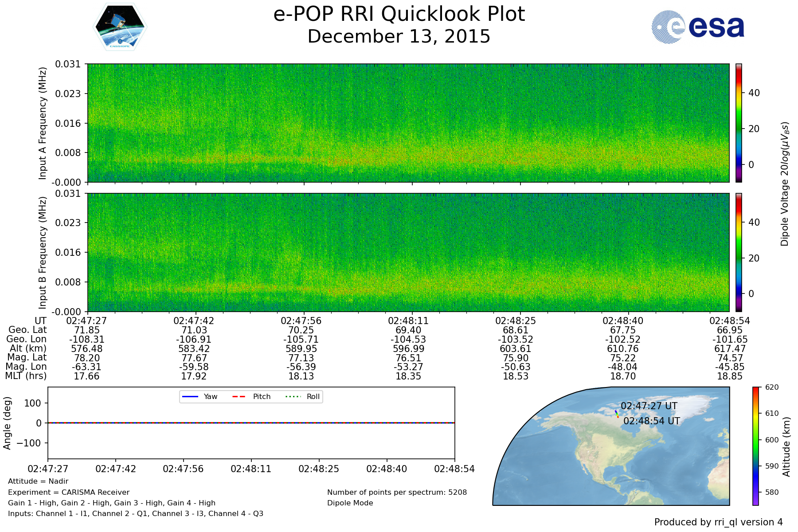This screenshot has height=532, width=798.
Task: Click the 'Experiment = CARISMA Receiver' text
Action: pyautogui.click(x=69, y=492)
